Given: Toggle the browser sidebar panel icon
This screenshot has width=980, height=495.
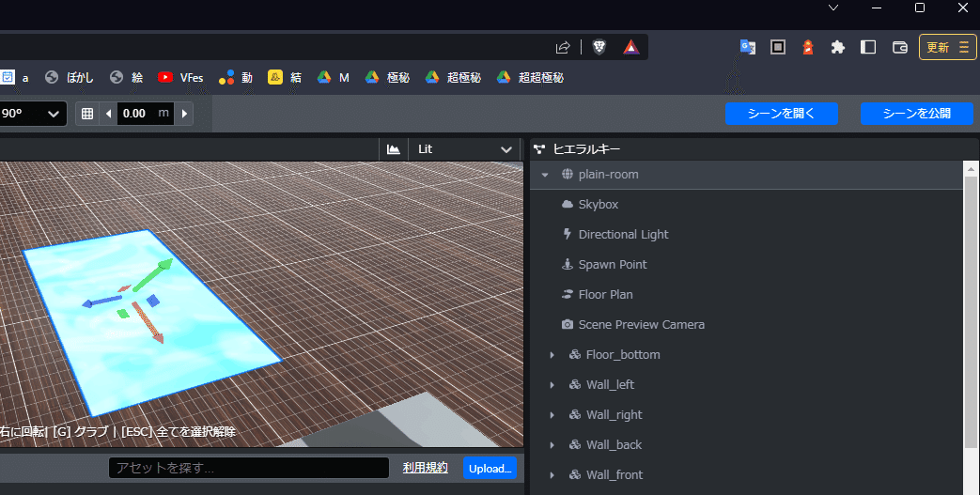Looking at the screenshot, I should [868, 47].
